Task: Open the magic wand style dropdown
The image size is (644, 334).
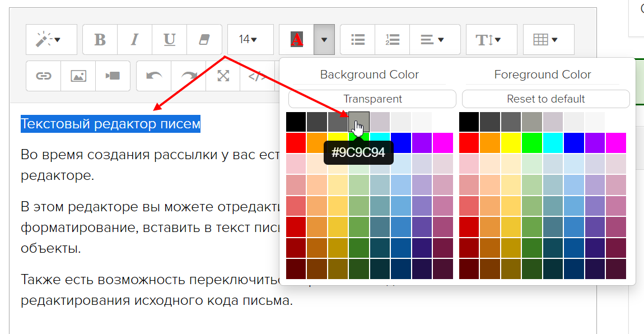Action: [51, 40]
